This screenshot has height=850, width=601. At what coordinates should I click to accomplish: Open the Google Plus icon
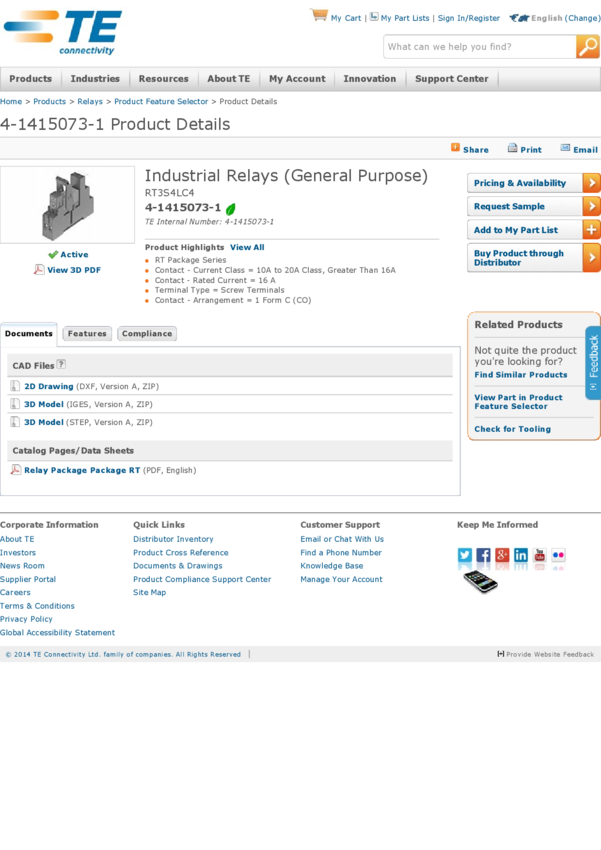tap(502, 555)
